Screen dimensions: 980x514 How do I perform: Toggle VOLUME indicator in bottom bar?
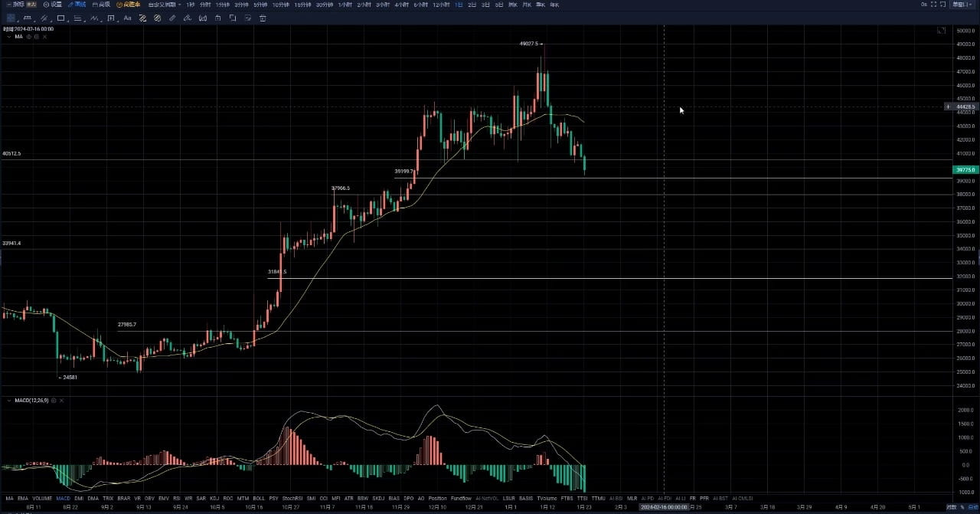(x=42, y=498)
